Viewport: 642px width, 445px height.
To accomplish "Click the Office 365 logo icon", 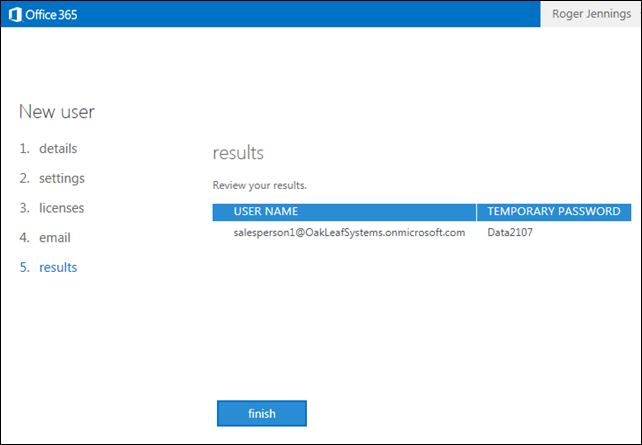I will (x=15, y=15).
